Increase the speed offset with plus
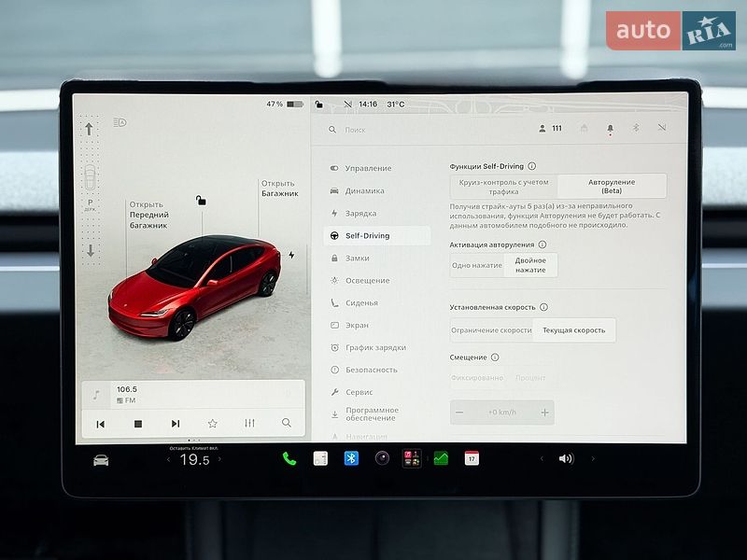Viewport: 747px width, 560px height. 544,413
